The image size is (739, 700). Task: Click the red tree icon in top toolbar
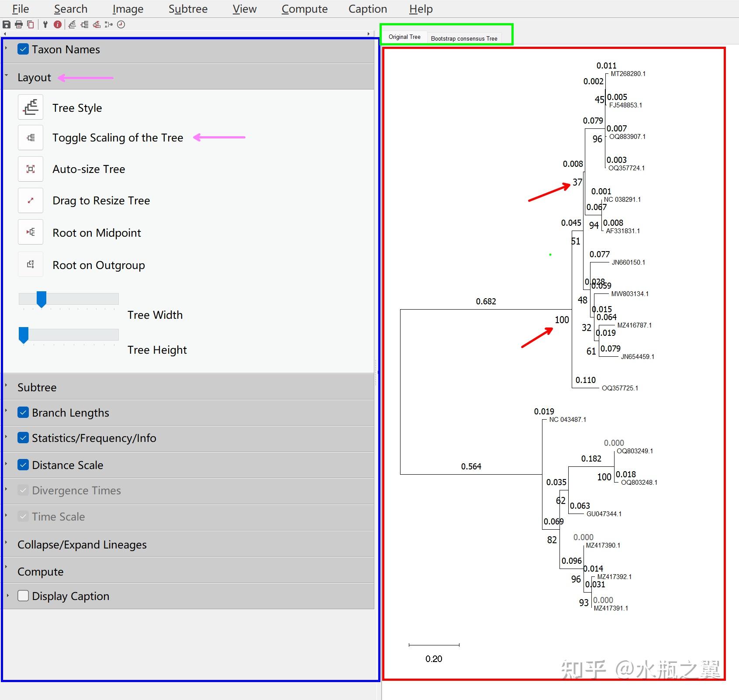point(97,24)
